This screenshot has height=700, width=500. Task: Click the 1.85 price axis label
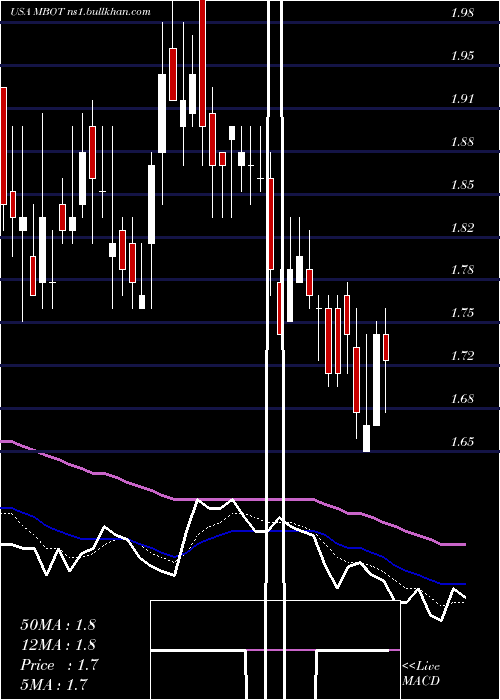click(462, 185)
